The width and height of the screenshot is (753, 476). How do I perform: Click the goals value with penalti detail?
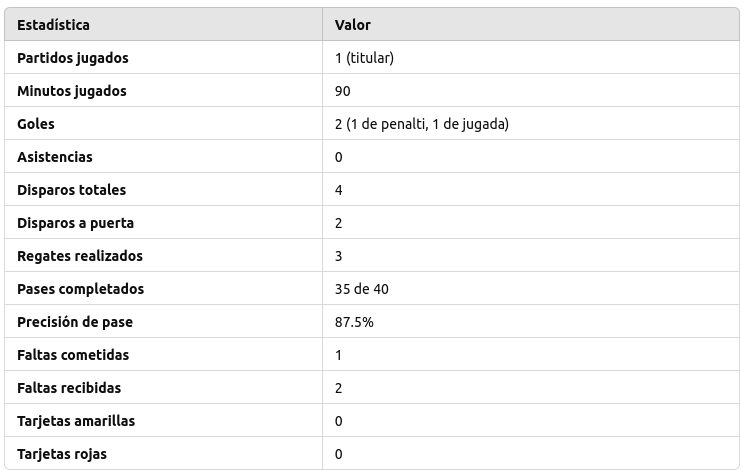point(422,124)
